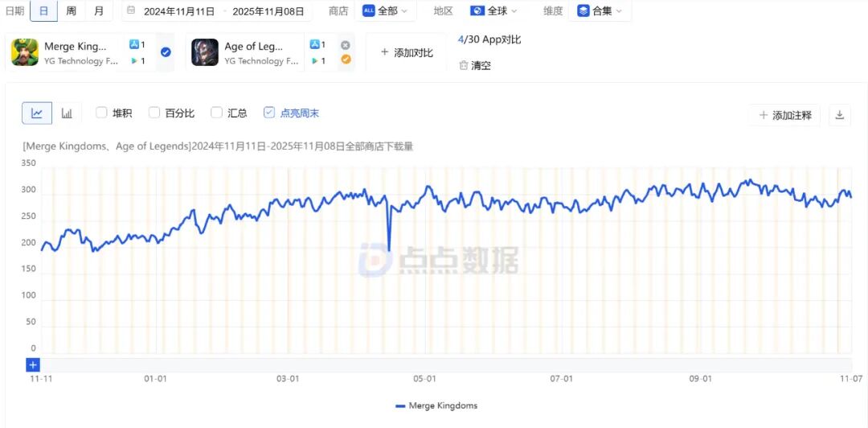This screenshot has width=868, height=428.
Task: Open the 维度 合集 dropdown
Action: click(600, 10)
